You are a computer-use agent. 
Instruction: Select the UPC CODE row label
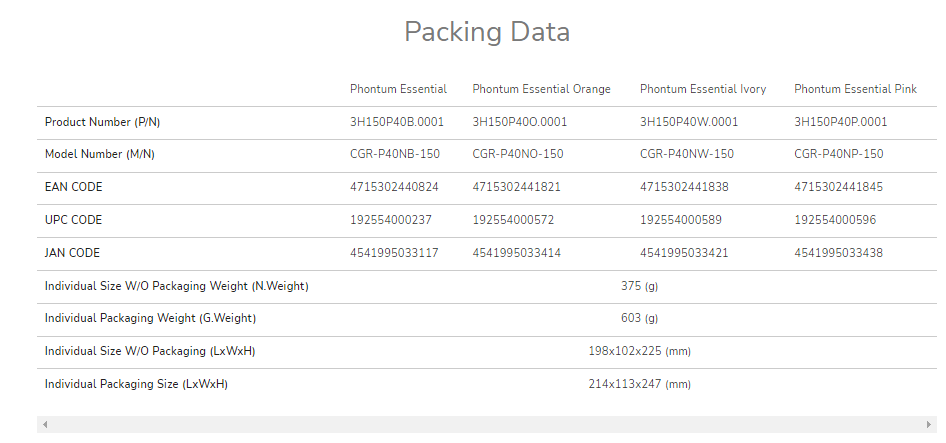click(73, 220)
